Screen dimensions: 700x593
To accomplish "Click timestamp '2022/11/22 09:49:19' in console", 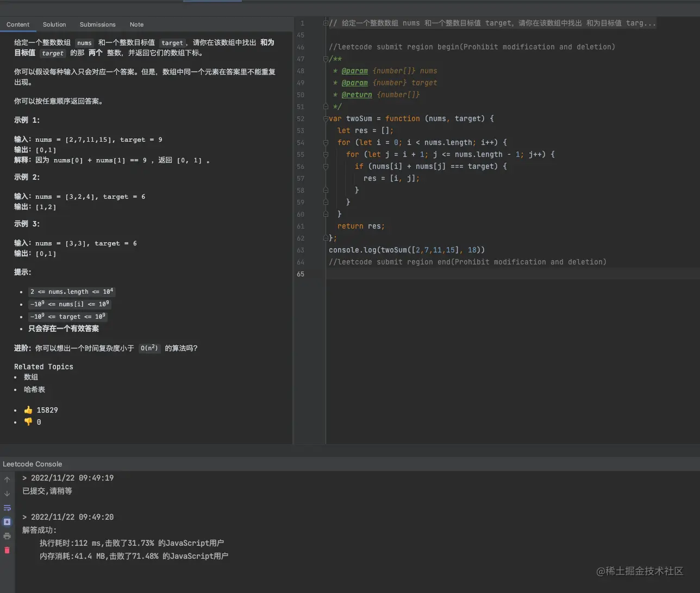I will (72, 478).
